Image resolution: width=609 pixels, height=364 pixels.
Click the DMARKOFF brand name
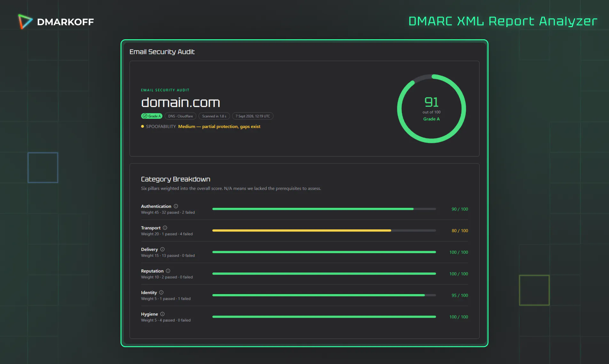pyautogui.click(x=66, y=22)
